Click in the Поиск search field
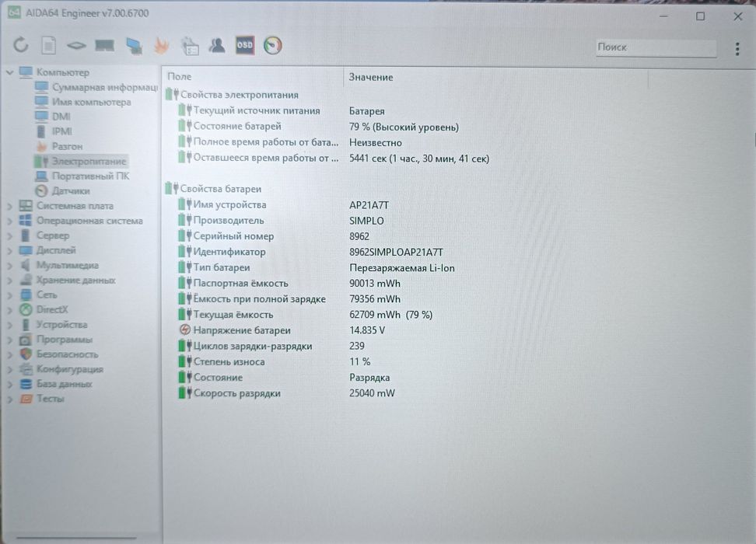Screen dimensions: 756x544 [x=656, y=47]
